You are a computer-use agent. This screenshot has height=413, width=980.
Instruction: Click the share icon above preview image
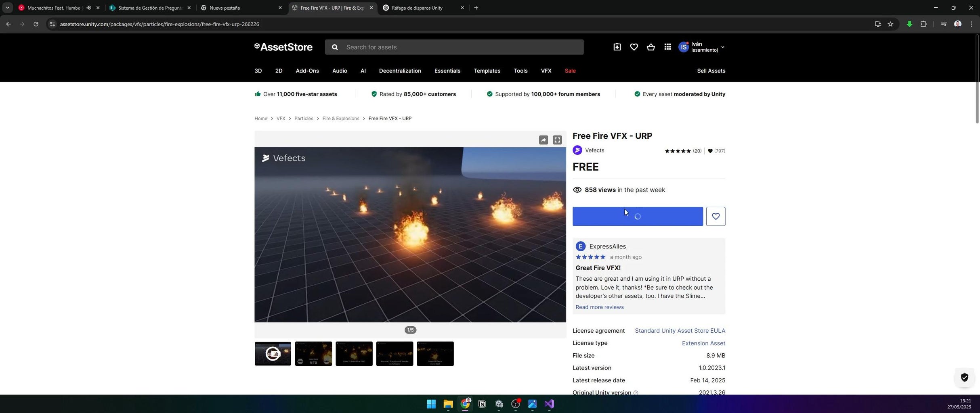(544, 140)
